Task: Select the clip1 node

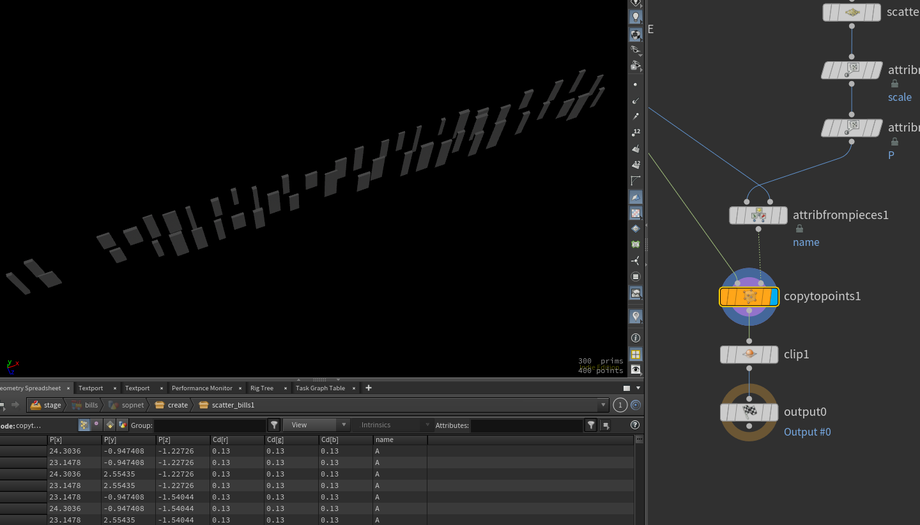Action: point(749,355)
